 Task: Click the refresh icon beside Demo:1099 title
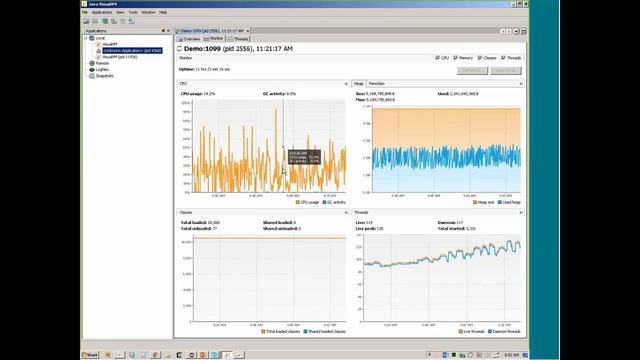[179, 49]
